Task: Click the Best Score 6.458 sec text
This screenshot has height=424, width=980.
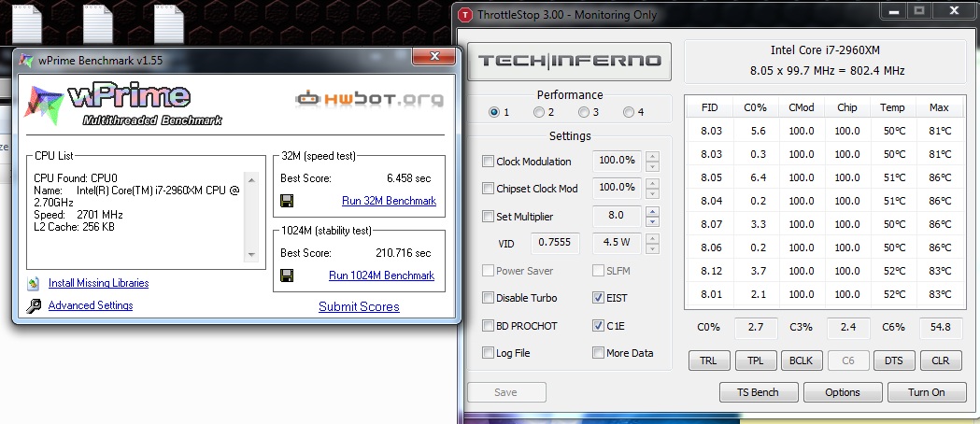Action: pyautogui.click(x=409, y=178)
